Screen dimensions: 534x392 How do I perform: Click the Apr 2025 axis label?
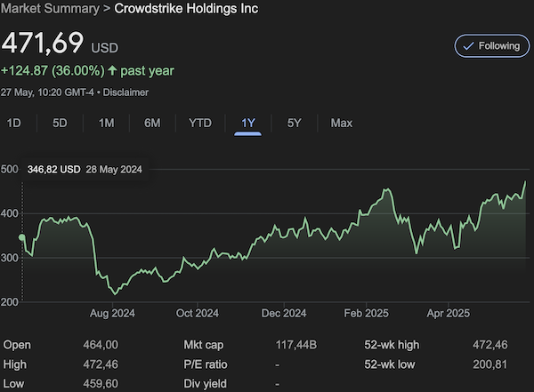(x=449, y=313)
